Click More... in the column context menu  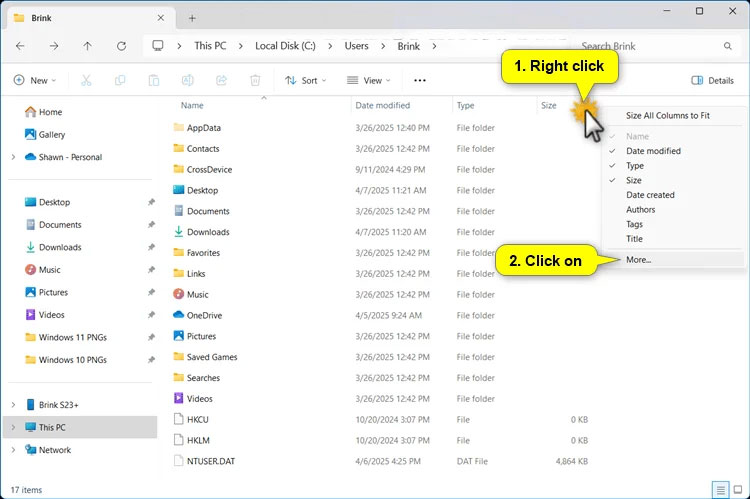(639, 260)
